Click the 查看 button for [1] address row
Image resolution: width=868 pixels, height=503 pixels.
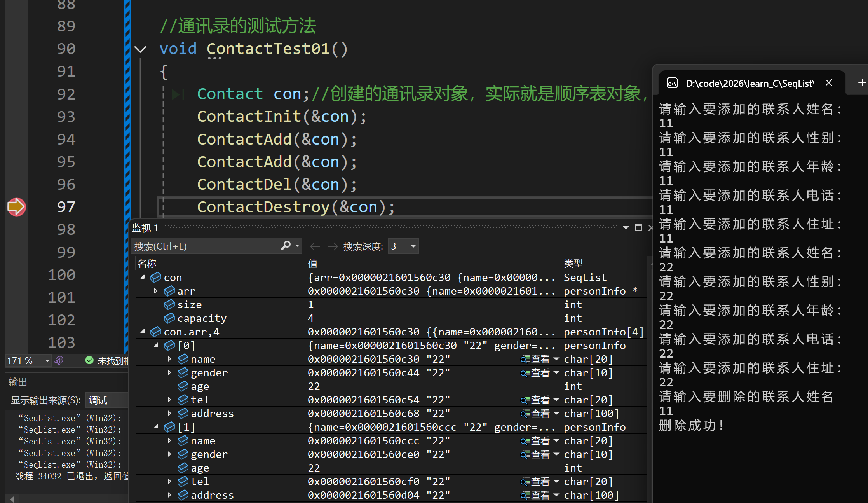coord(540,495)
